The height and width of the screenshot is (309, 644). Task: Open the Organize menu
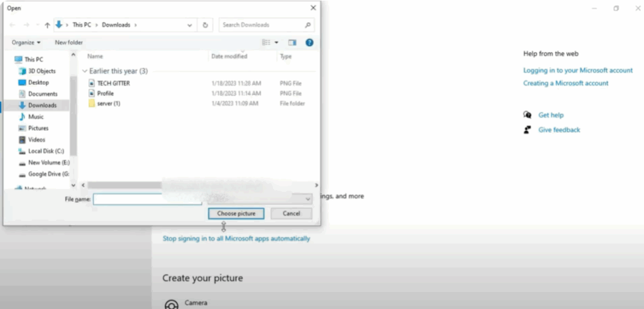(26, 42)
